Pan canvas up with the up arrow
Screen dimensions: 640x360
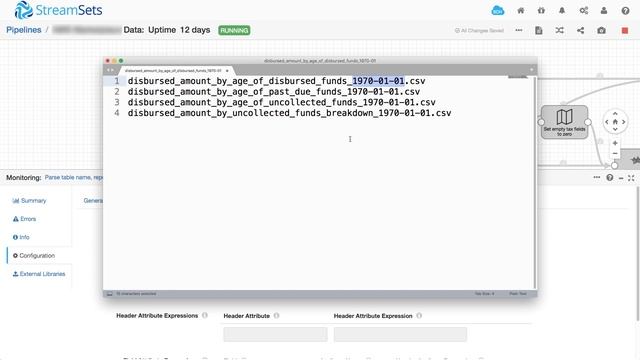[x=615, y=114]
